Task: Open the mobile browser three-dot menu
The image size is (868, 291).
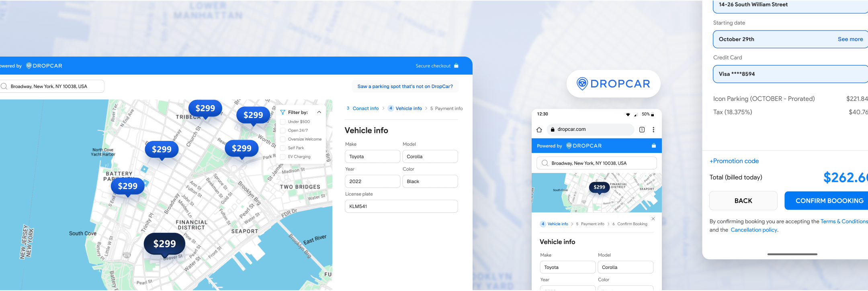Action: (653, 130)
